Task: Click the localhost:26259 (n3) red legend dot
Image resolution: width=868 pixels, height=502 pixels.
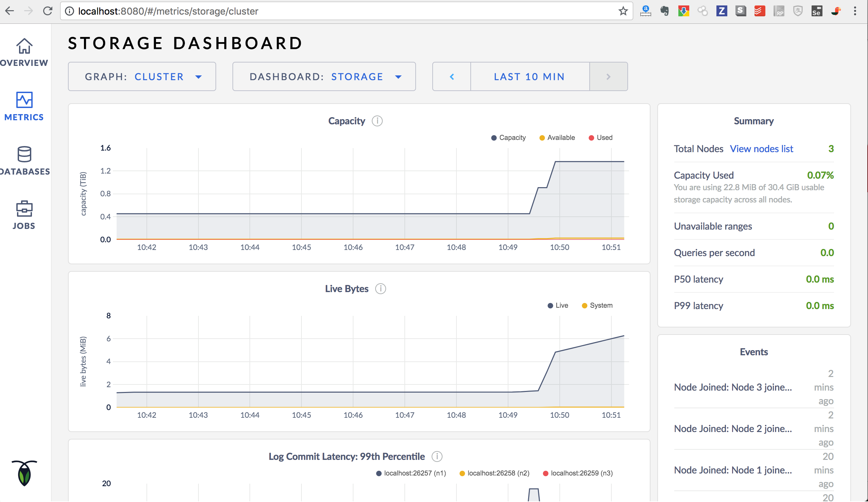Action: (545, 473)
